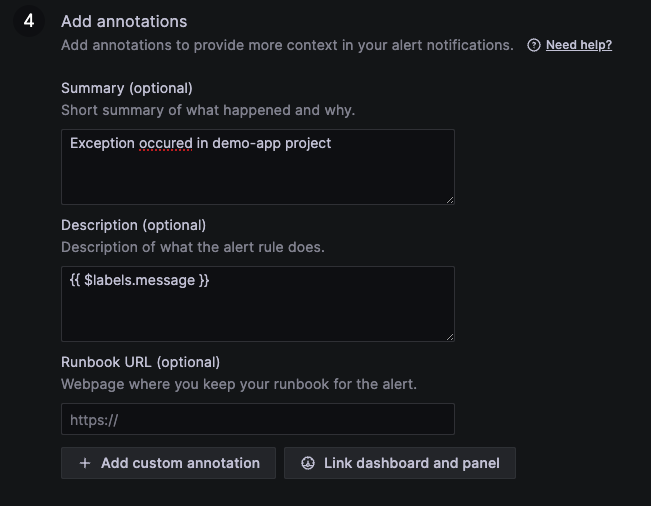Image resolution: width=651 pixels, height=506 pixels.
Task: Focus the Summary text area
Action: (257, 175)
